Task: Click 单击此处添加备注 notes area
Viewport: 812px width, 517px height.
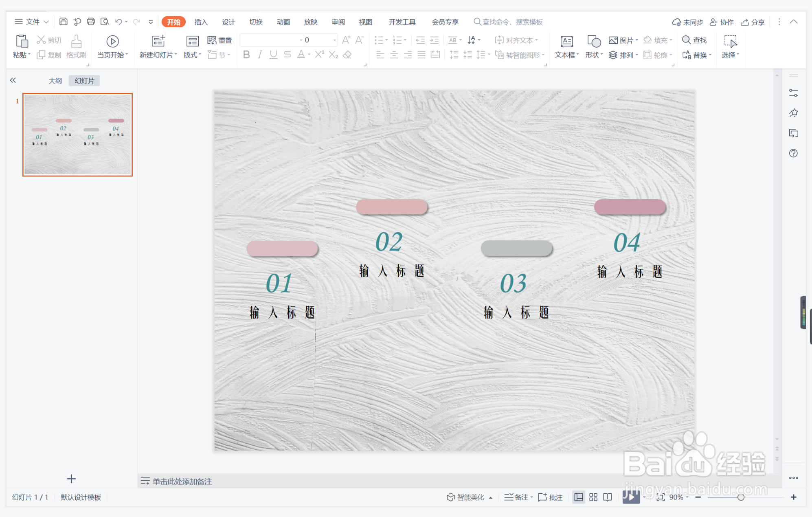Action: [182, 481]
